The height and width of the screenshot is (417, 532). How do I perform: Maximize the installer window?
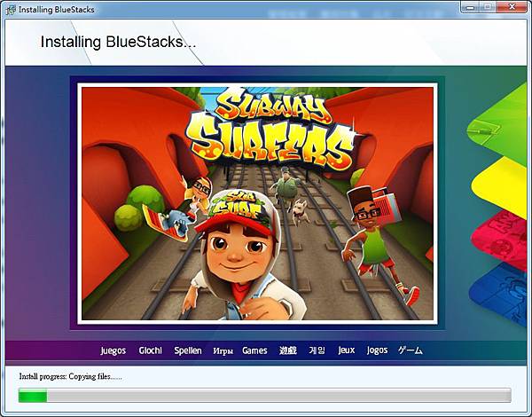(487, 7)
